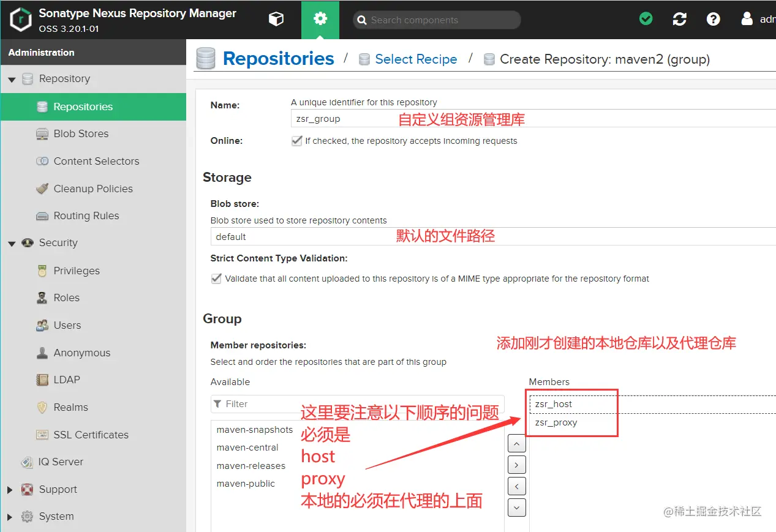The height and width of the screenshot is (532, 776).
Task: Click the Privileges medal icon
Action: [x=42, y=271]
